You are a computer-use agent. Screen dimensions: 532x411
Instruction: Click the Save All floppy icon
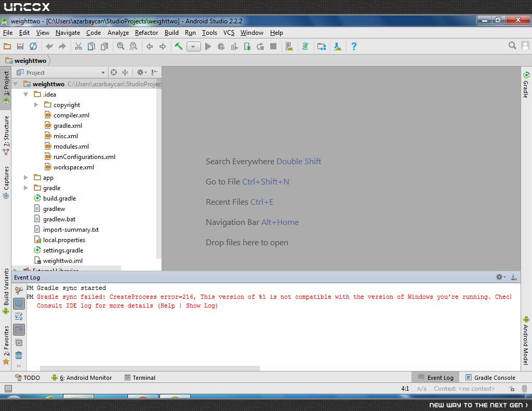(x=20, y=46)
